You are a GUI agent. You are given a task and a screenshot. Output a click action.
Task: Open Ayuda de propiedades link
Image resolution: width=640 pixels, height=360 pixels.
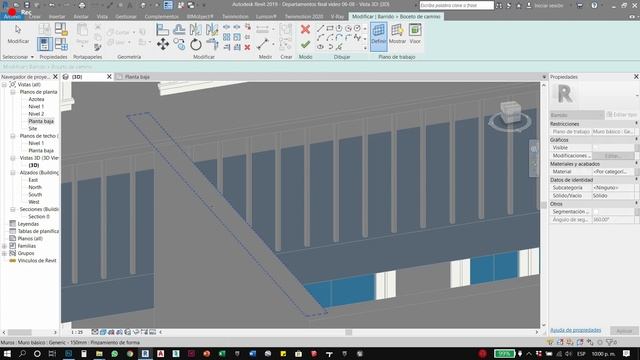(576, 330)
